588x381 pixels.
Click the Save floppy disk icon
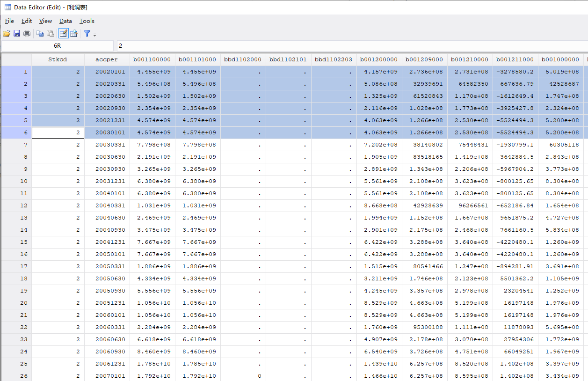[17, 33]
